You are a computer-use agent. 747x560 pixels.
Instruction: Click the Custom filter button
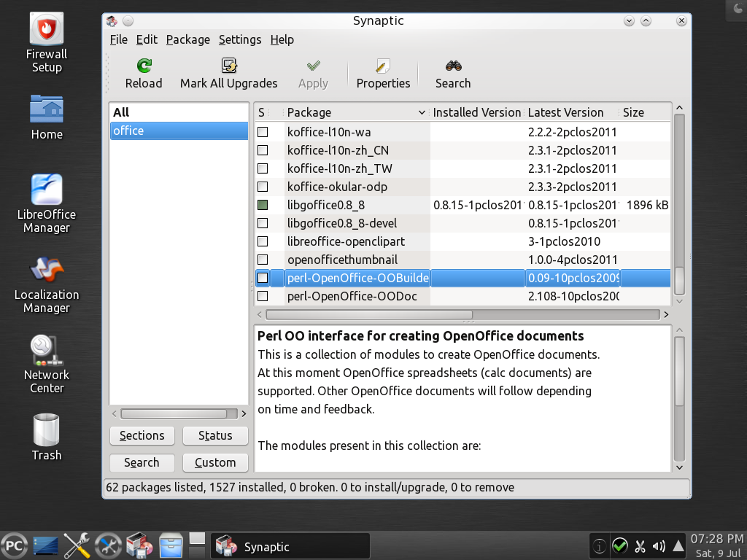215,463
